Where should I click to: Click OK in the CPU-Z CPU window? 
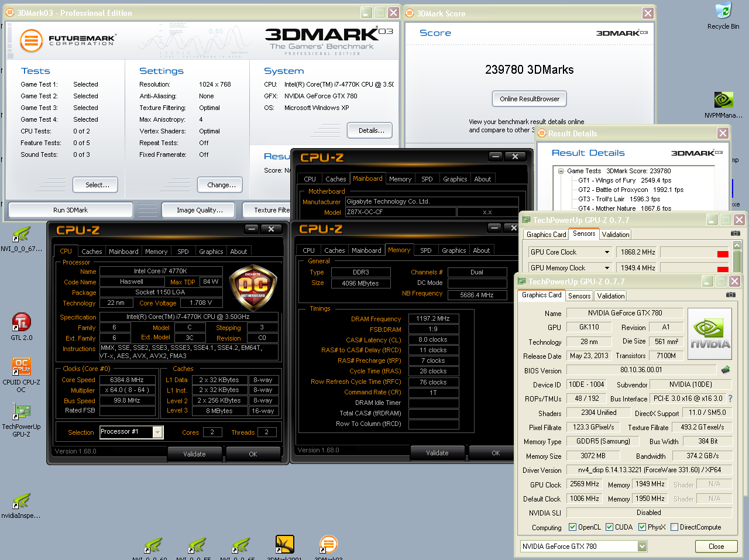click(253, 454)
